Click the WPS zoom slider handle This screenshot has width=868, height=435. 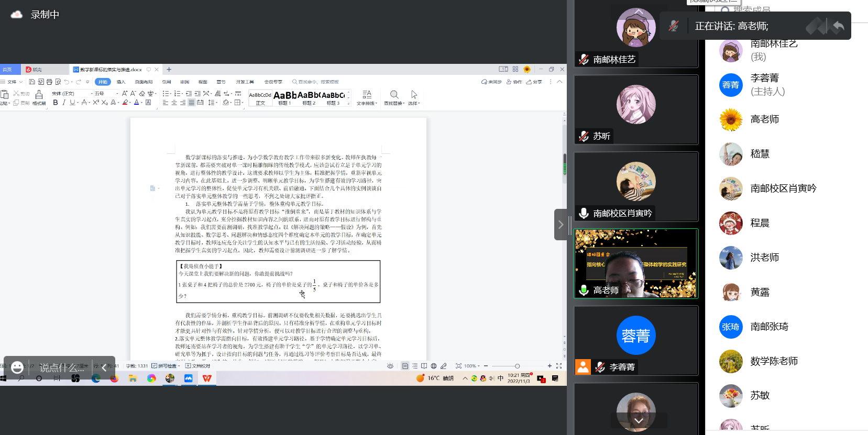517,366
